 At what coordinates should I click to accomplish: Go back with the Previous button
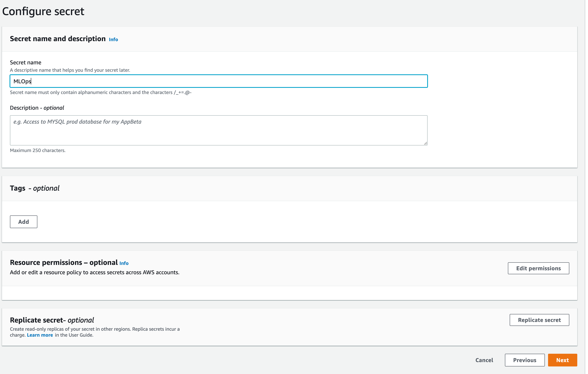coord(525,360)
